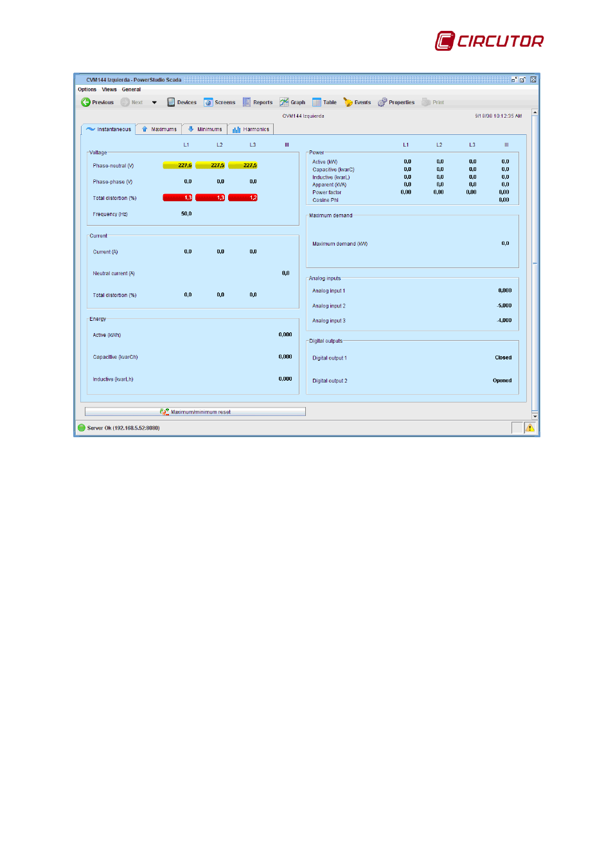Click the Phase-phase (V) label
Screen dimensions: 613x868
112,182
